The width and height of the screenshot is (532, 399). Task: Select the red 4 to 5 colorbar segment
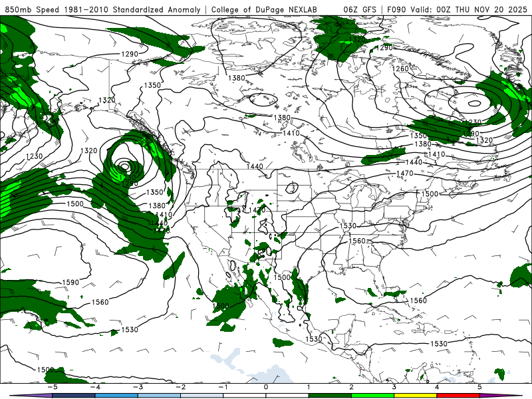[458, 396]
